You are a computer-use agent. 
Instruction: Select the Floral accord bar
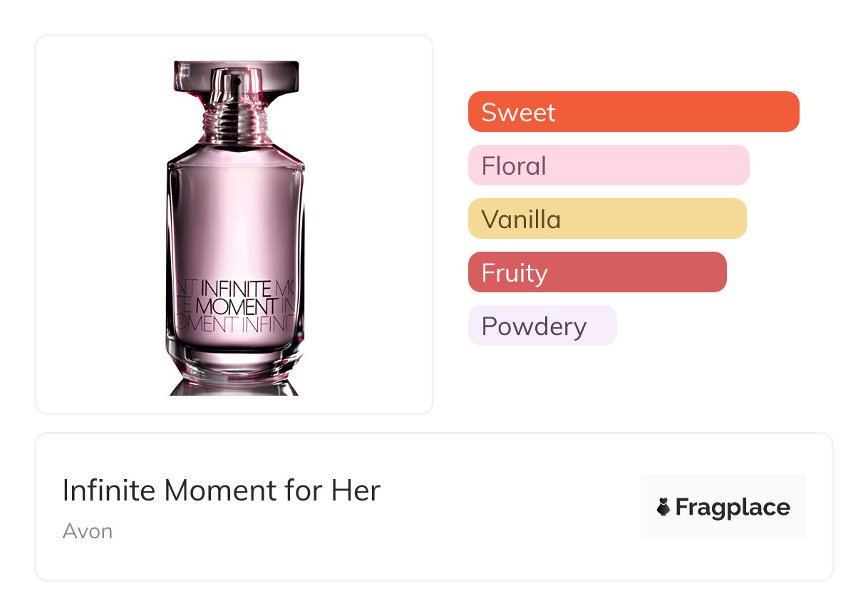tap(608, 165)
